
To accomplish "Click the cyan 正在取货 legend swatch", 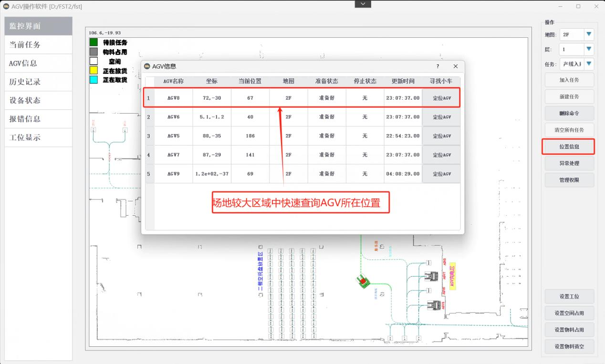I will 94,80.
